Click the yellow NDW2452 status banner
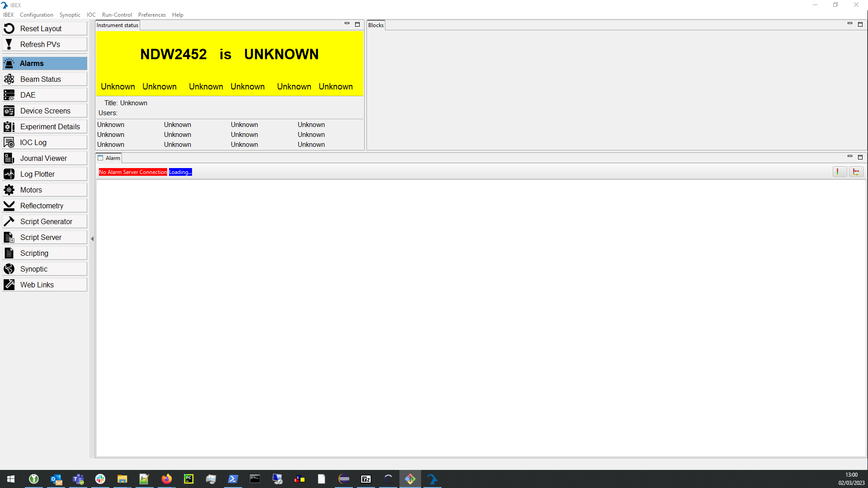Screen dimensions: 868x488 (229, 54)
